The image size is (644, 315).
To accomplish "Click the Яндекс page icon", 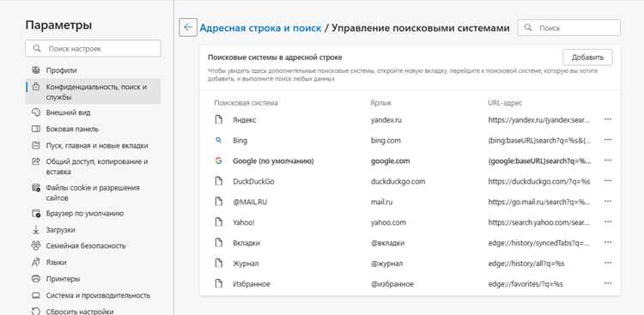I will click(218, 119).
